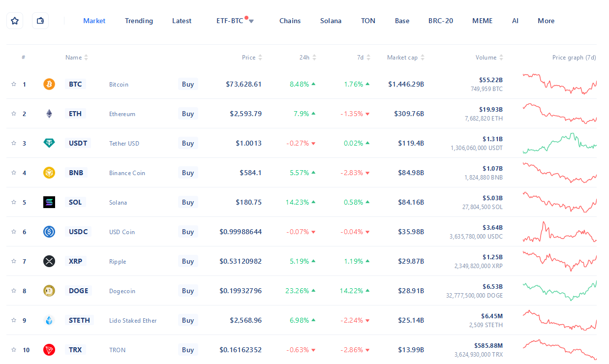Image resolution: width=609 pixels, height=364 pixels.
Task: Open the Dogecoin name link
Action: click(122, 291)
